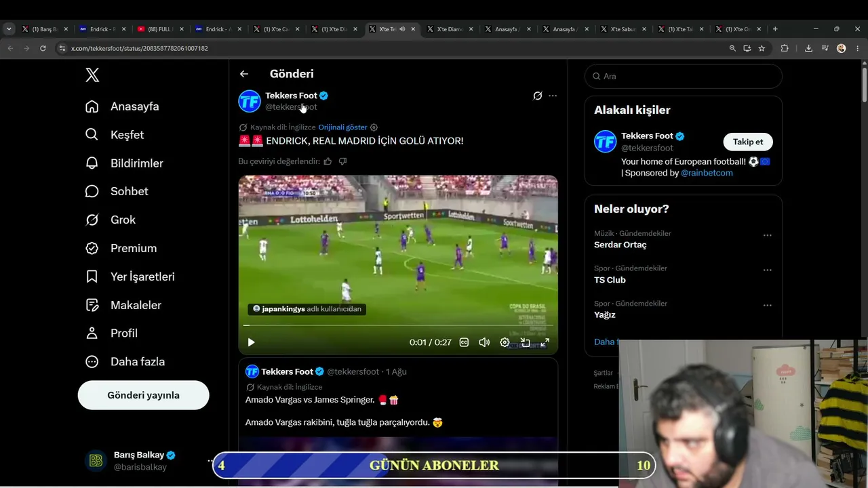Enter fullscreen on the video
This screenshot has width=868, height=488.
[x=545, y=342]
